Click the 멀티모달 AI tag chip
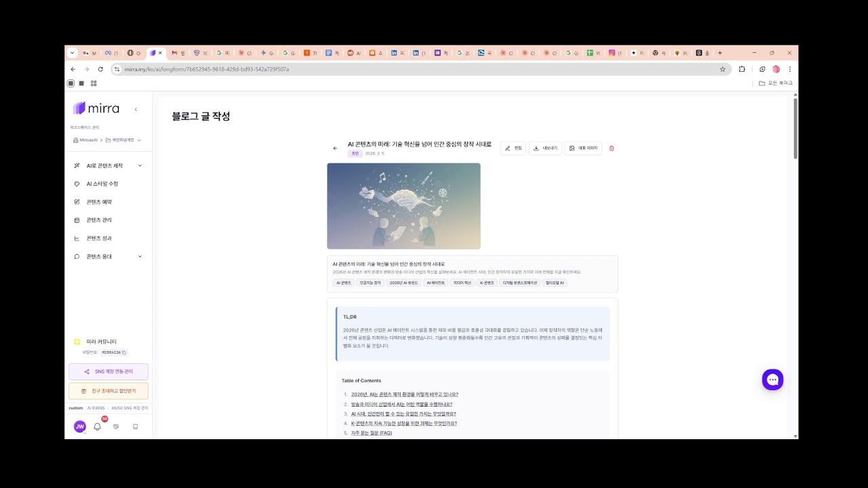The height and width of the screenshot is (488, 868). click(555, 283)
